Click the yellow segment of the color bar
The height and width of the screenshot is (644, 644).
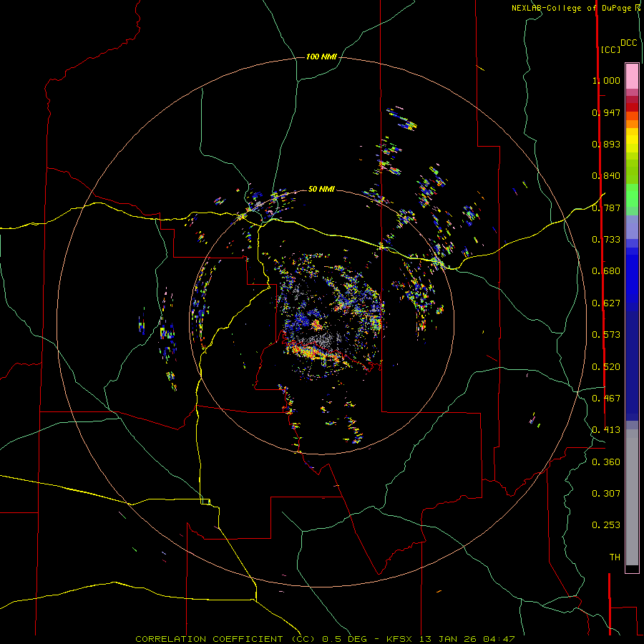(x=632, y=140)
